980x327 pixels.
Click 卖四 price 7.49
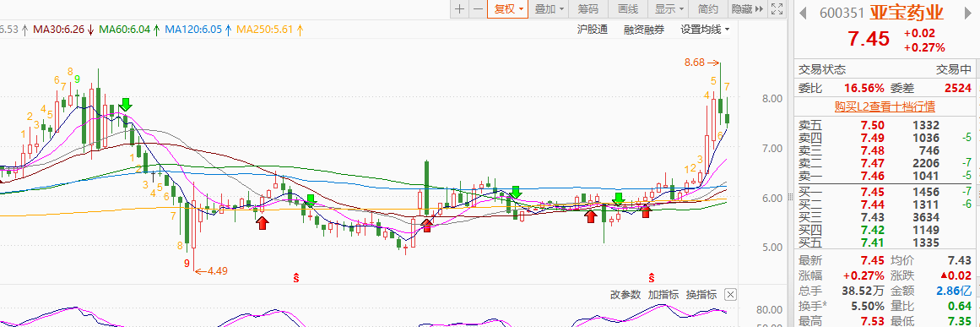coord(874,139)
